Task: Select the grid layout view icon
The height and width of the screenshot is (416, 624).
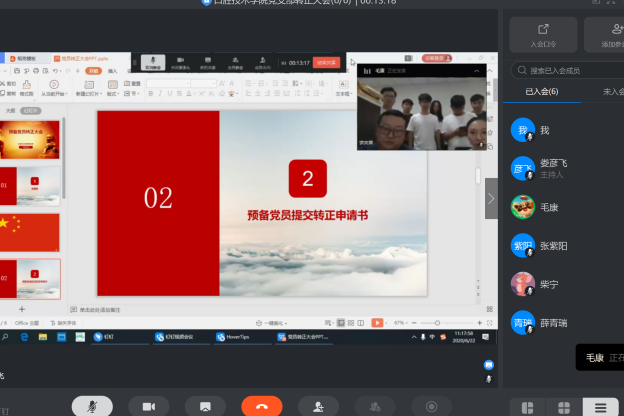Action: coord(563,406)
